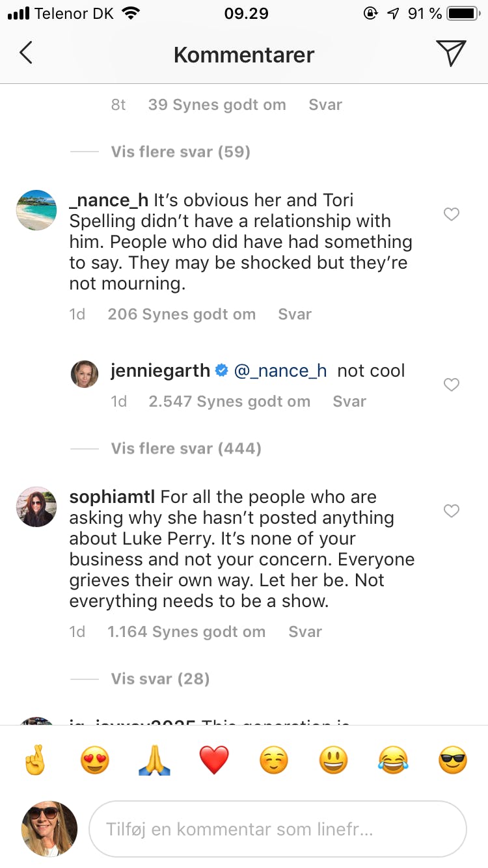Reply to _nance_h with Svar
488x868 pixels.
pos(295,314)
